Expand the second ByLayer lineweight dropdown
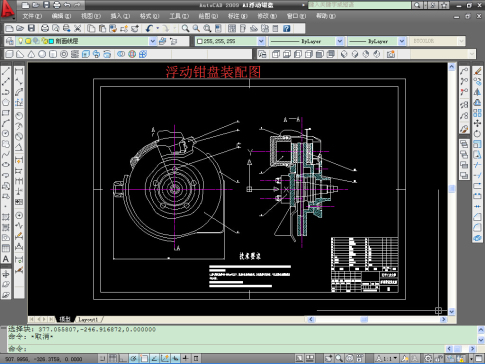Viewport: 485px width, 364px height. (x=402, y=41)
